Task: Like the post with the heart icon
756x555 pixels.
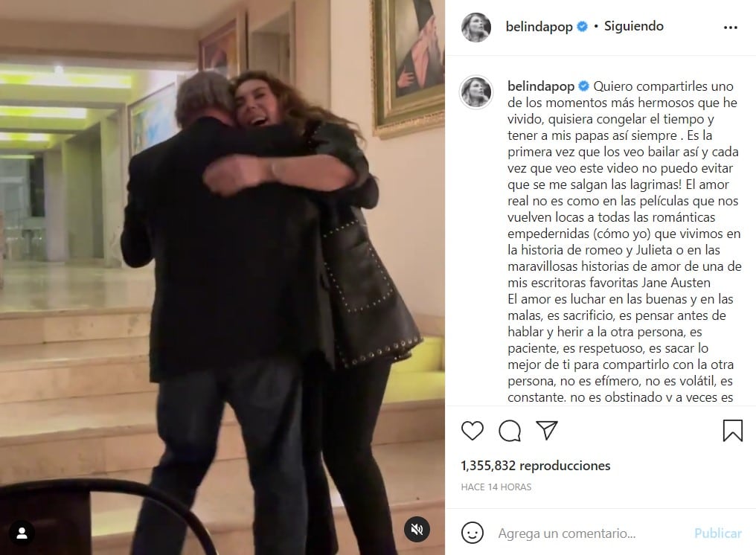Action: pyautogui.click(x=472, y=430)
